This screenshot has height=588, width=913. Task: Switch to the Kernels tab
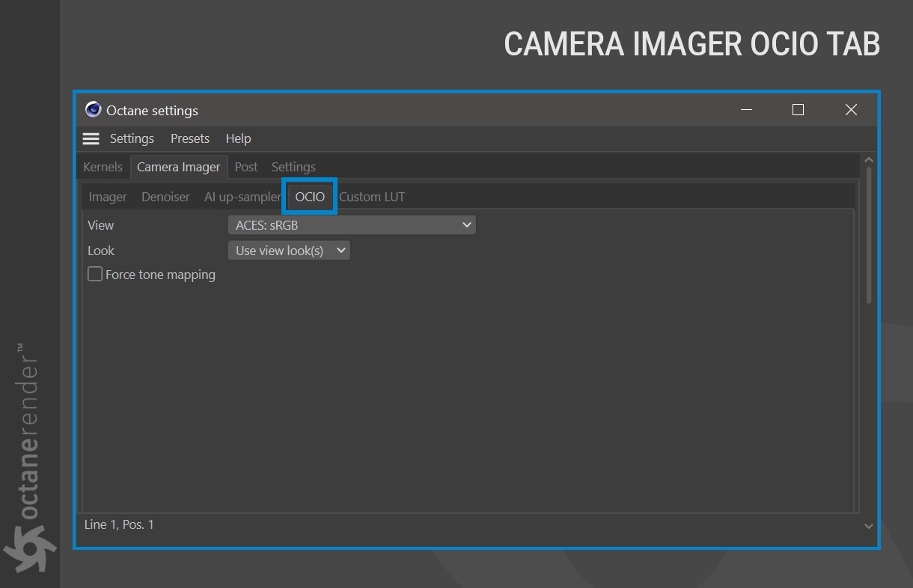coord(103,167)
